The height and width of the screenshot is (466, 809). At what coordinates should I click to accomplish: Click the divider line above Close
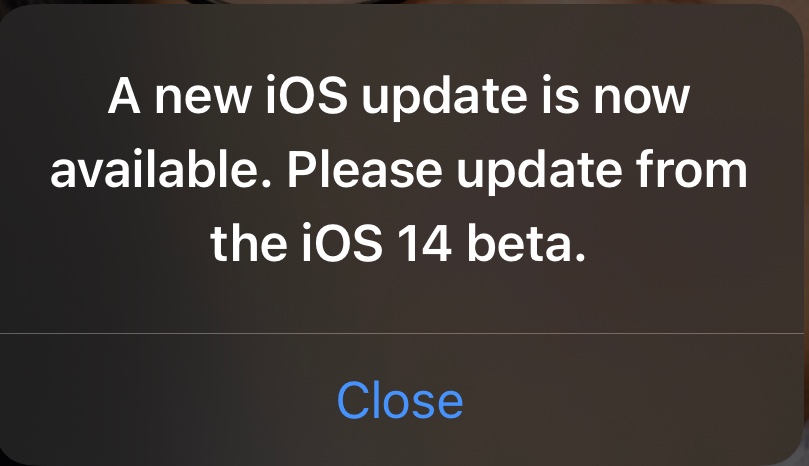pos(404,333)
